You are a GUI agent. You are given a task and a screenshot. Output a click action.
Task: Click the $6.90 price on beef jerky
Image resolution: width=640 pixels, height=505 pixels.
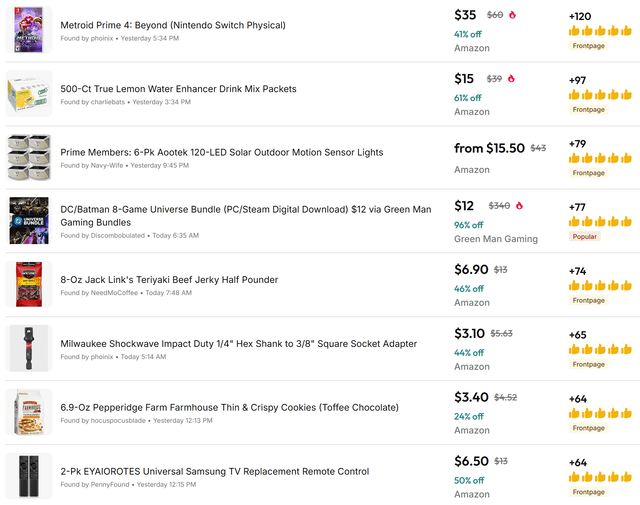[x=471, y=269]
